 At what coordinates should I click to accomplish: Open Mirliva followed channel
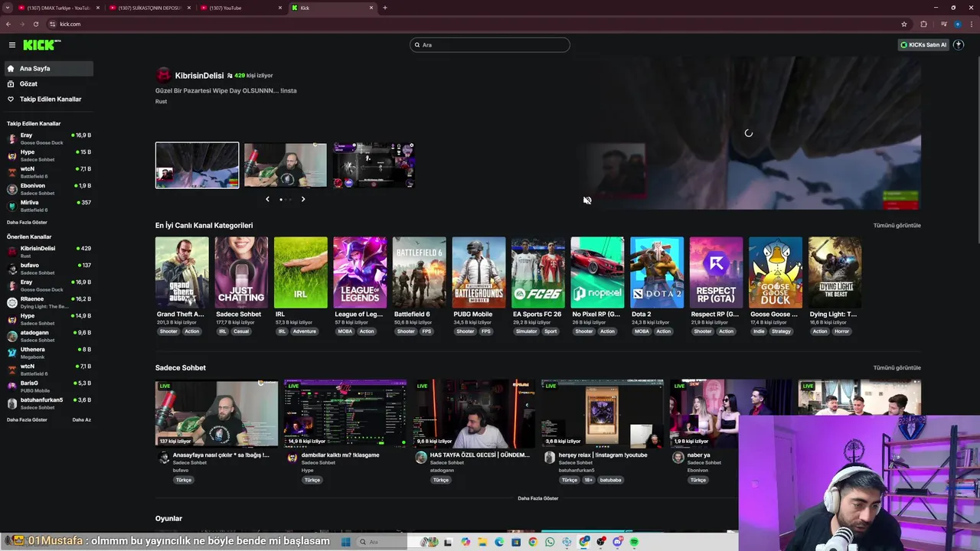click(48, 206)
